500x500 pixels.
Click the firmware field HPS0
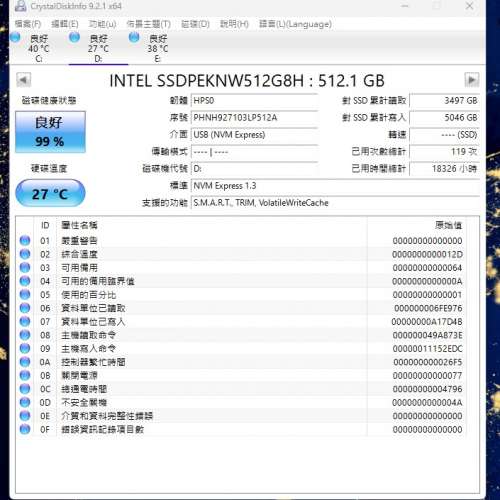[x=254, y=101]
